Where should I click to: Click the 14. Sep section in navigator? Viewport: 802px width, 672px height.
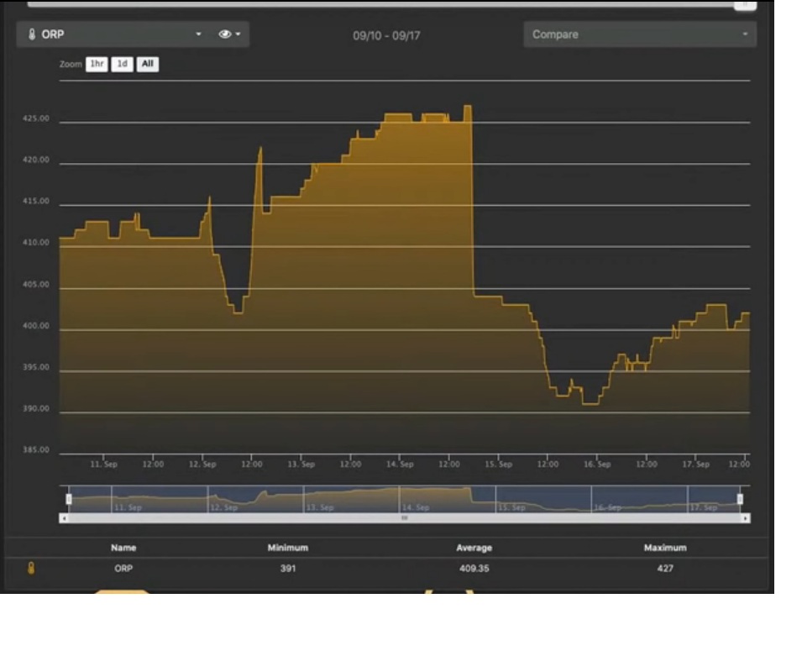[x=447, y=499]
